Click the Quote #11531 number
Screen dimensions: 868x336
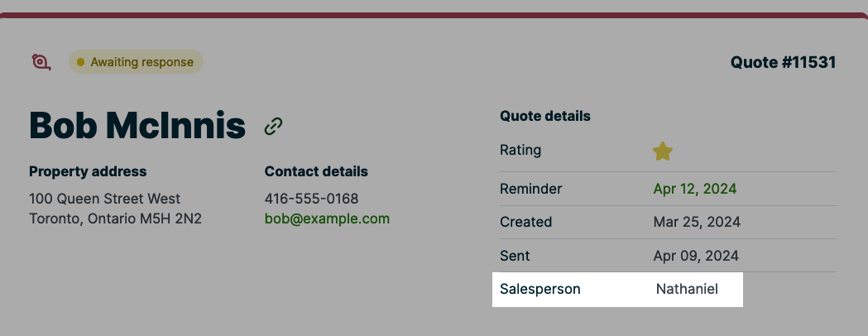(x=783, y=62)
